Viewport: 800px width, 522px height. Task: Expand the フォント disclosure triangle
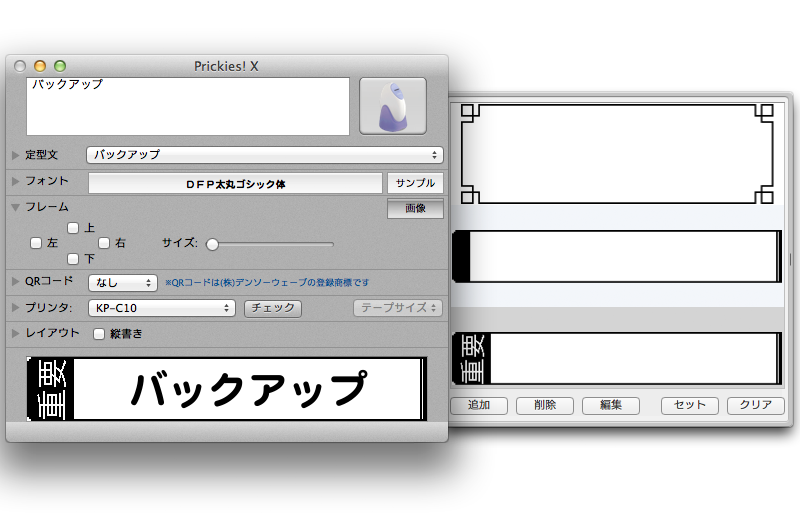(x=15, y=181)
